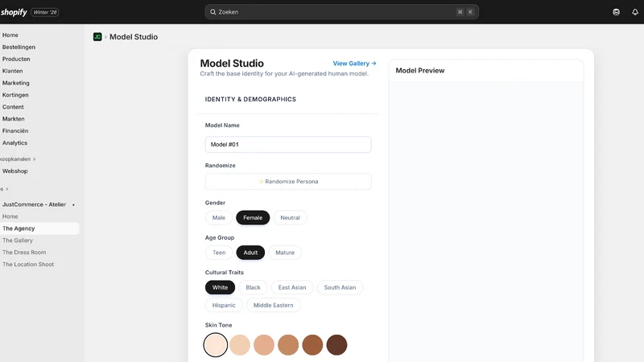644x362 pixels.
Task: Go to Content section
Action: [13, 107]
